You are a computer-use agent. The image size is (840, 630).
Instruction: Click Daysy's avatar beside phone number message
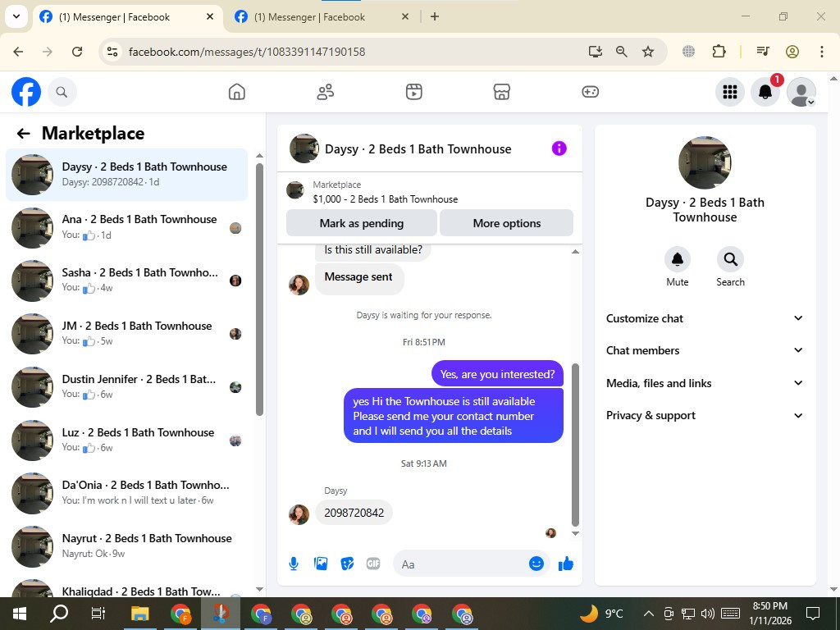[x=299, y=514]
